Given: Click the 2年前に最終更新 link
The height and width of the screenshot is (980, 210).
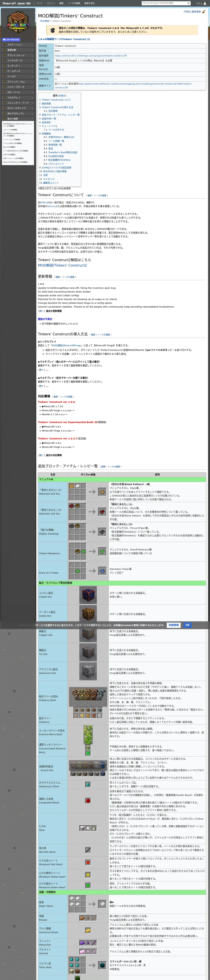Looking at the screenshot, I should coord(192,12).
